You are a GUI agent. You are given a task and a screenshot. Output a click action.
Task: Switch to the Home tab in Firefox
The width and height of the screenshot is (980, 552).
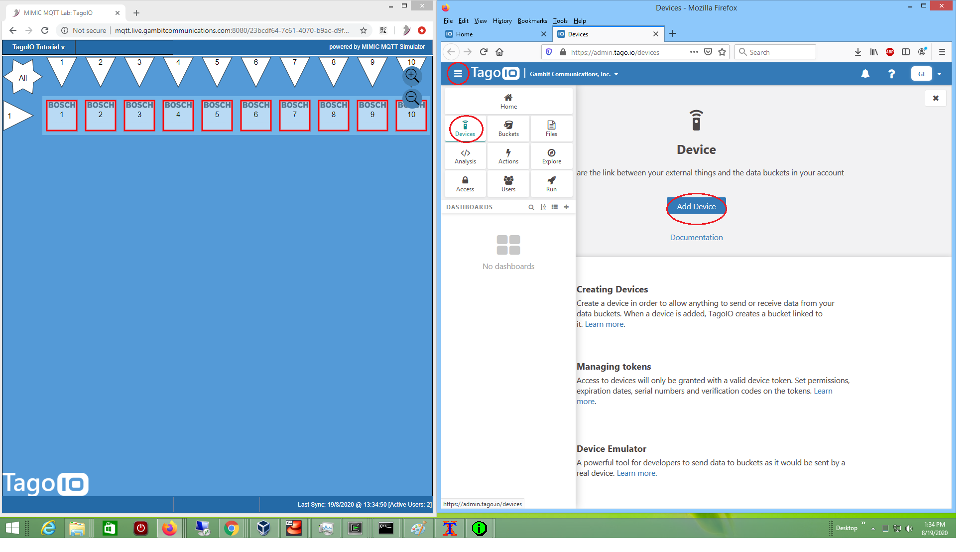(495, 34)
